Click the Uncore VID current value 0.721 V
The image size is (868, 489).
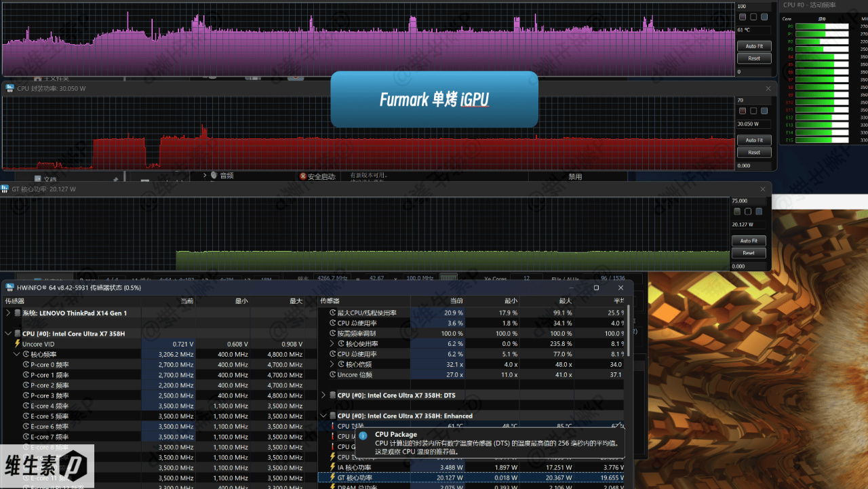click(x=183, y=344)
